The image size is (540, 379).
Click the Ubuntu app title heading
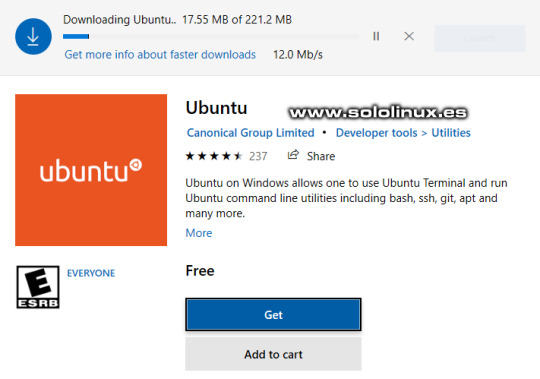[216, 108]
